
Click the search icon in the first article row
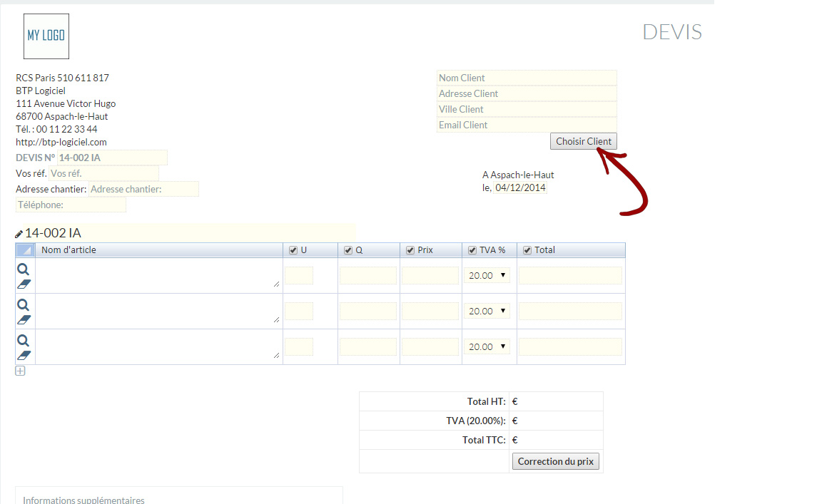coord(23,269)
